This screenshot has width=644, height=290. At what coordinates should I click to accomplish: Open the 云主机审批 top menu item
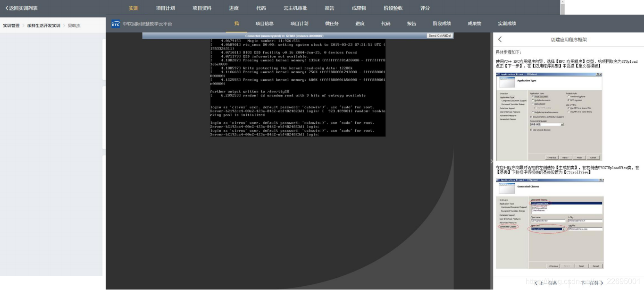coord(295,8)
